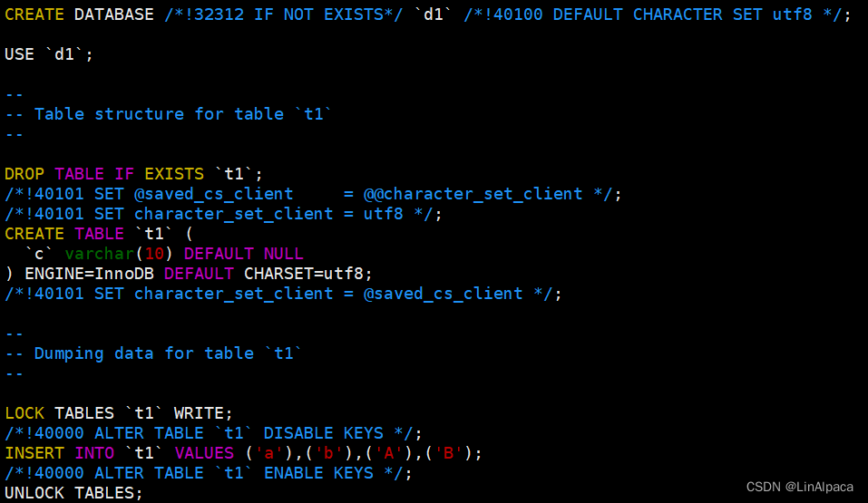Click the DEFAULT NULL text in column definition
The height and width of the screenshot is (503, 868).
click(x=244, y=254)
